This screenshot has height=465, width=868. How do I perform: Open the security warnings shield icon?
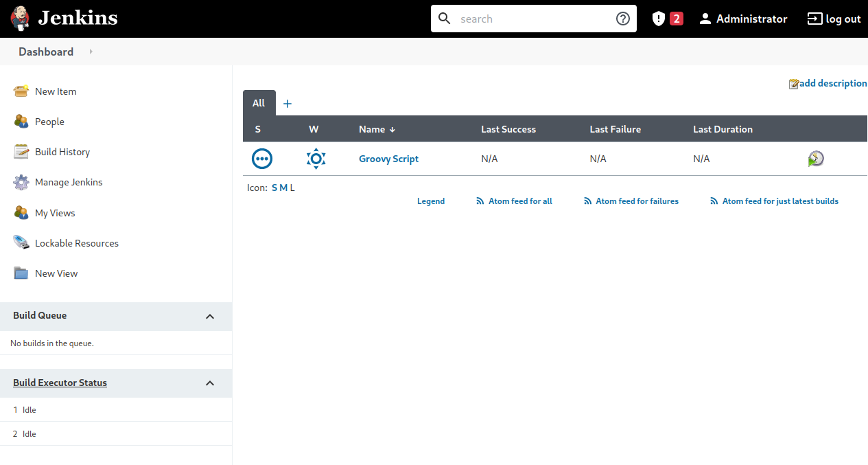pyautogui.click(x=659, y=19)
